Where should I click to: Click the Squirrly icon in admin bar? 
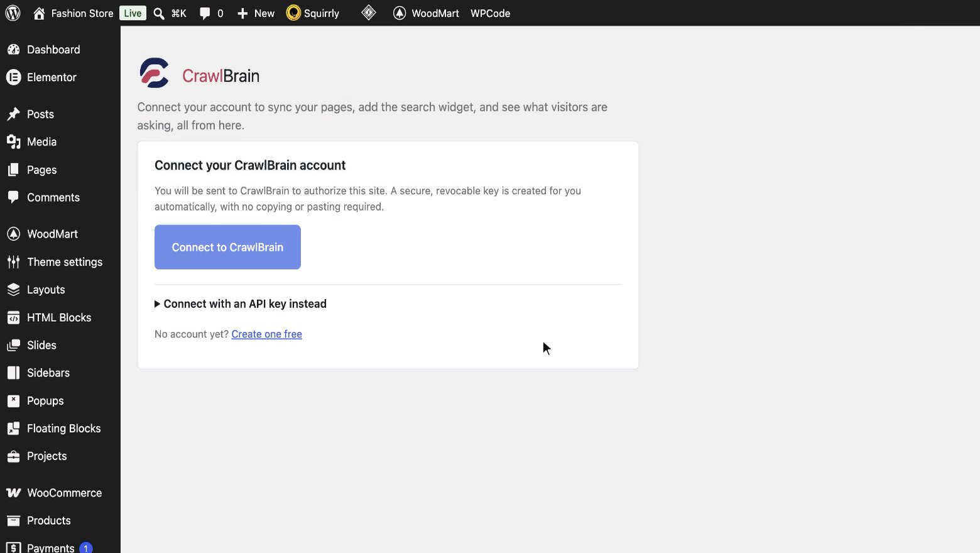293,13
